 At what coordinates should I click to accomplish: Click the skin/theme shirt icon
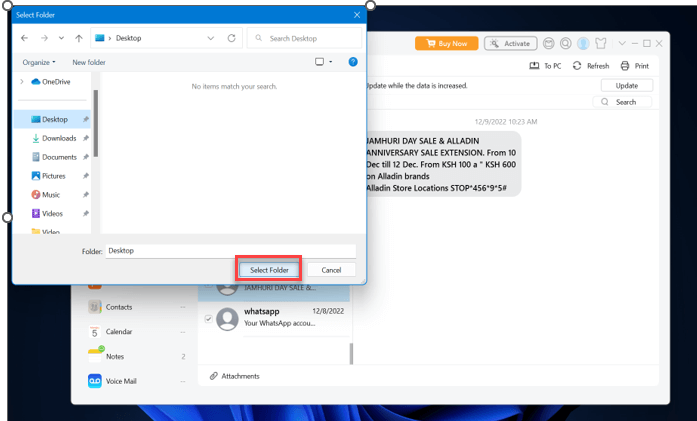601,44
